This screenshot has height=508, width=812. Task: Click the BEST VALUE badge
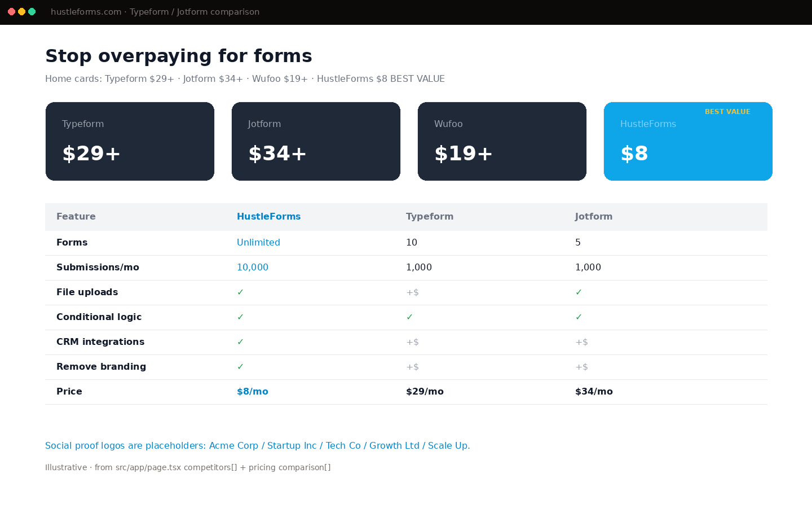tap(727, 112)
